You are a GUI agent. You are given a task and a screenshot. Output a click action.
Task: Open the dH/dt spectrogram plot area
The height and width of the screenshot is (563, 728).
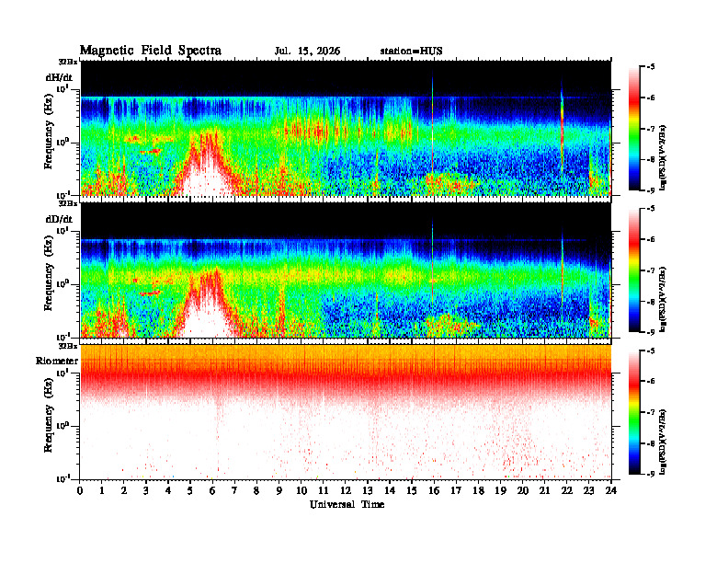(x=346, y=128)
